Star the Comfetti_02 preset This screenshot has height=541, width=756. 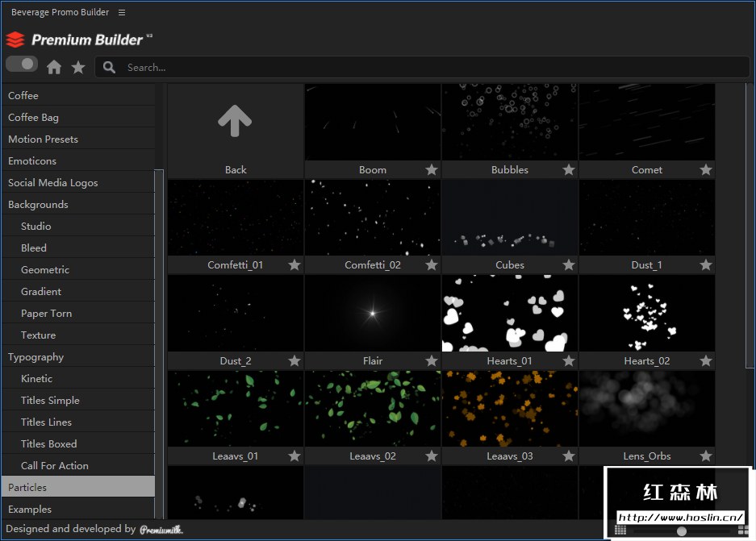[x=432, y=264]
